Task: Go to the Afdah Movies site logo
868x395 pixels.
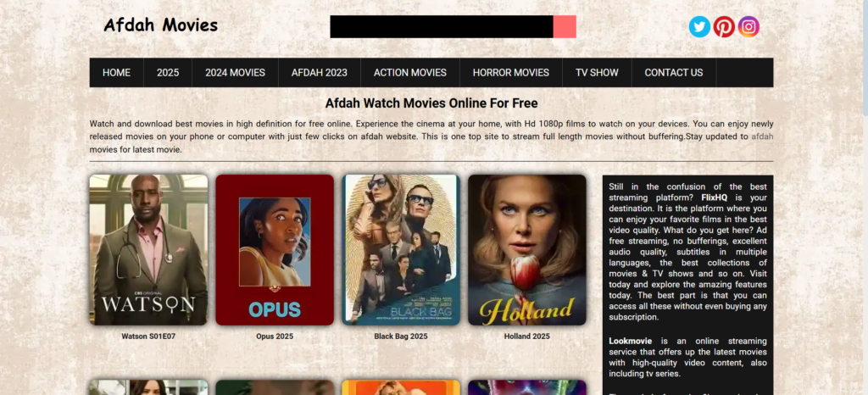Action: pyautogui.click(x=160, y=25)
